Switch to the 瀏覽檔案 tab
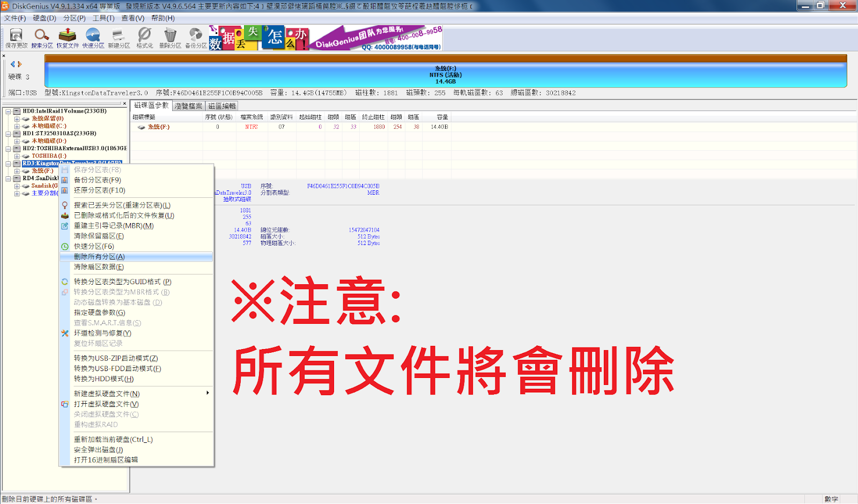Screen dimensions: 858x504 click(189, 106)
